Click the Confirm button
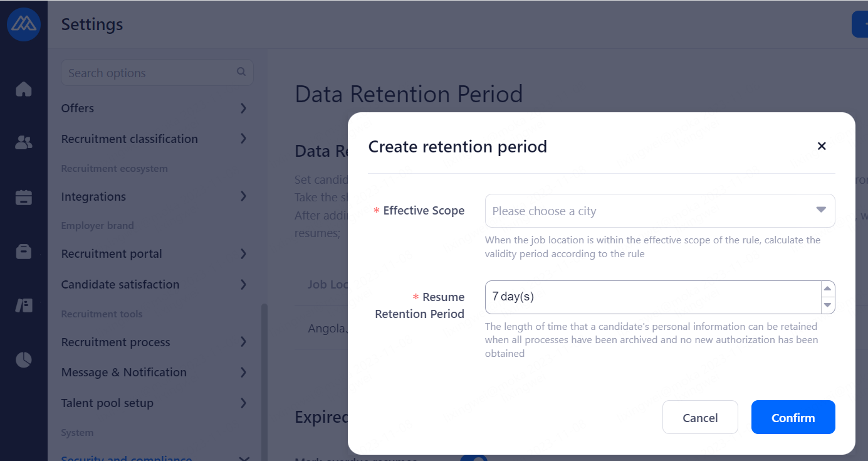The image size is (868, 461). 793,418
